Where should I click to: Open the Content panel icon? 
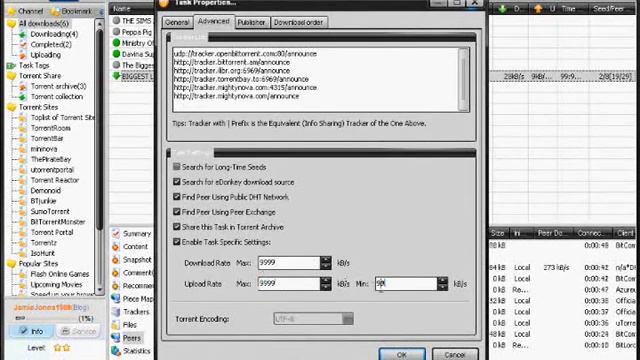tap(116, 247)
